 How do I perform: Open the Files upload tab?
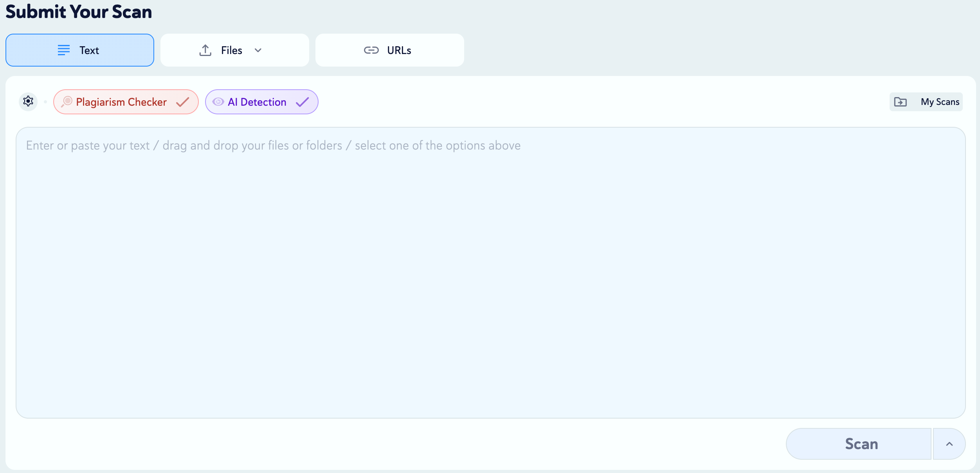[x=235, y=50]
